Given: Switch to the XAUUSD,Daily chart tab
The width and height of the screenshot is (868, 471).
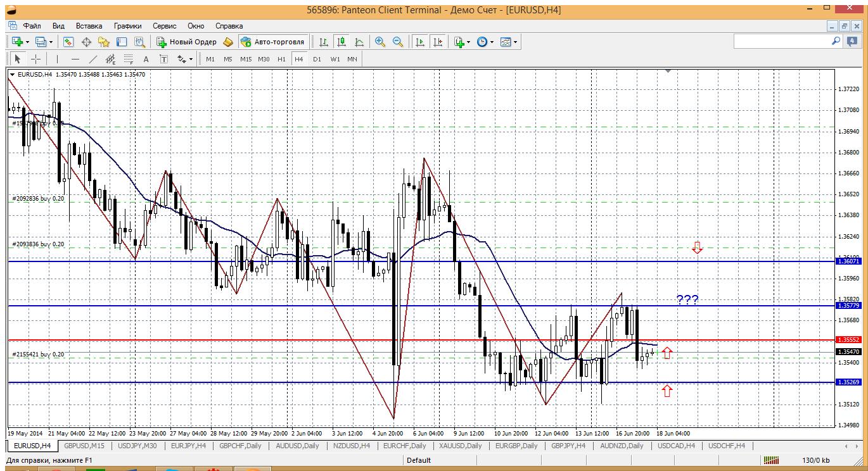Looking at the screenshot, I should pyautogui.click(x=461, y=446).
